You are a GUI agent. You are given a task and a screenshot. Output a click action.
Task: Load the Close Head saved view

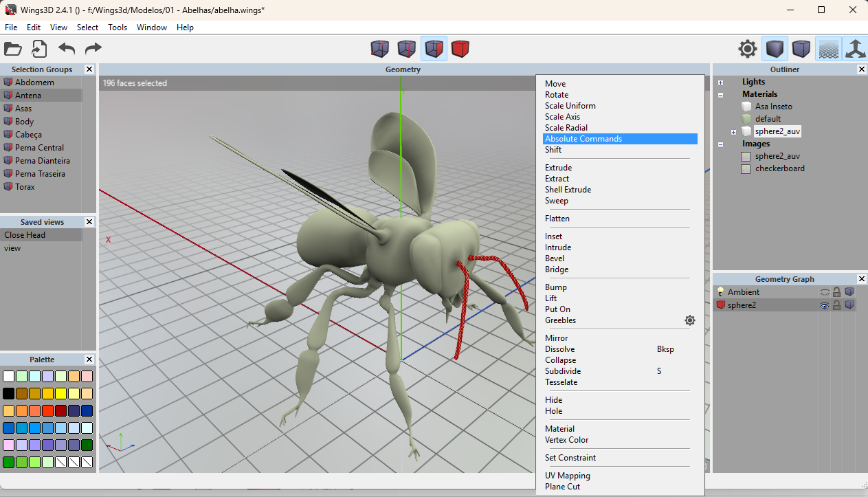25,235
